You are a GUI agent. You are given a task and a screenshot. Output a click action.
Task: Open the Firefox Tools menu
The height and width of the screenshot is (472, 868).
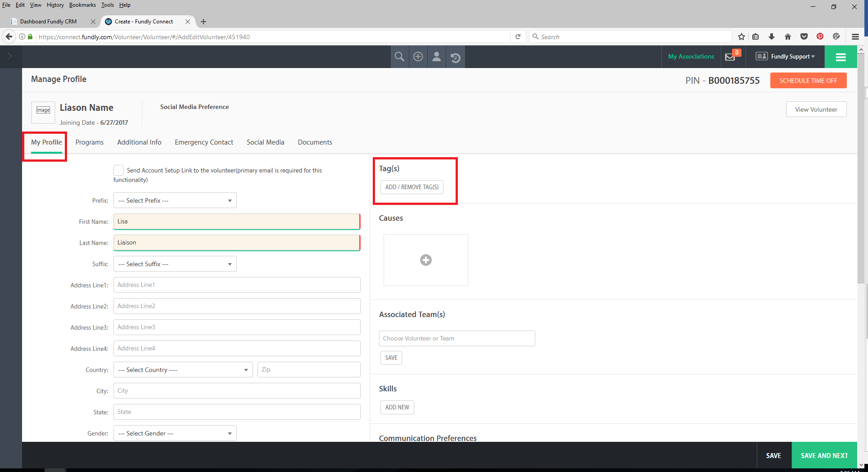pyautogui.click(x=108, y=5)
